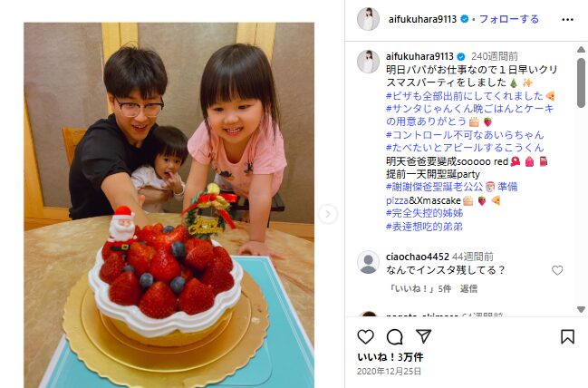Click the フォローする follow button
The image size is (588, 388).
pyautogui.click(x=509, y=19)
